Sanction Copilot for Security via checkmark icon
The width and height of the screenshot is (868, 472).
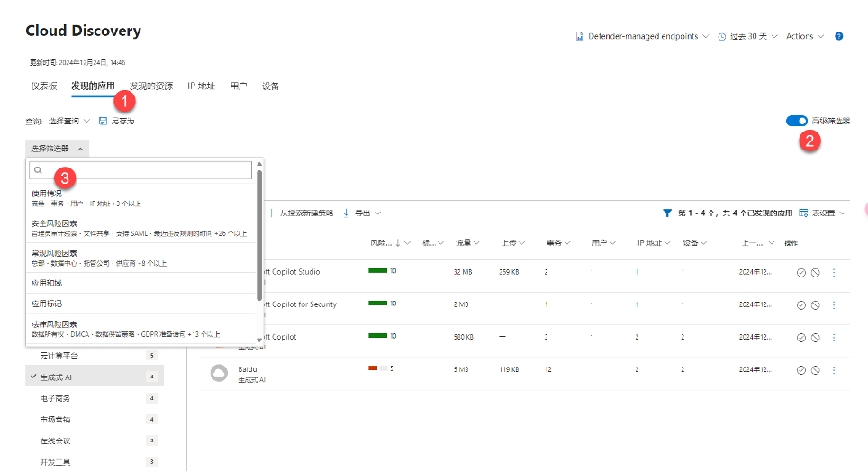[800, 305]
